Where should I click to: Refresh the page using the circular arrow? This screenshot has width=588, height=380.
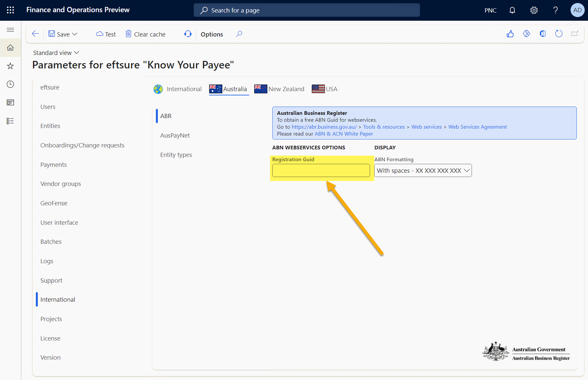tap(559, 34)
